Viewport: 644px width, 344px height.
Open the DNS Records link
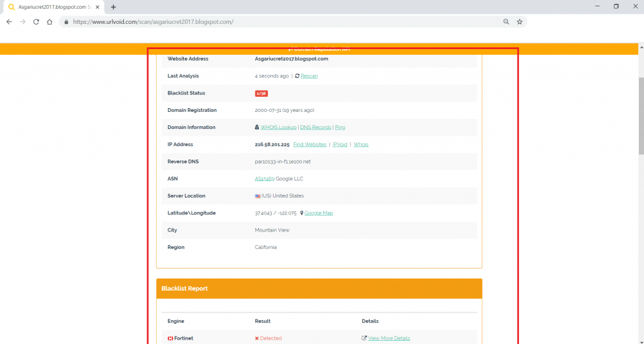(316, 127)
